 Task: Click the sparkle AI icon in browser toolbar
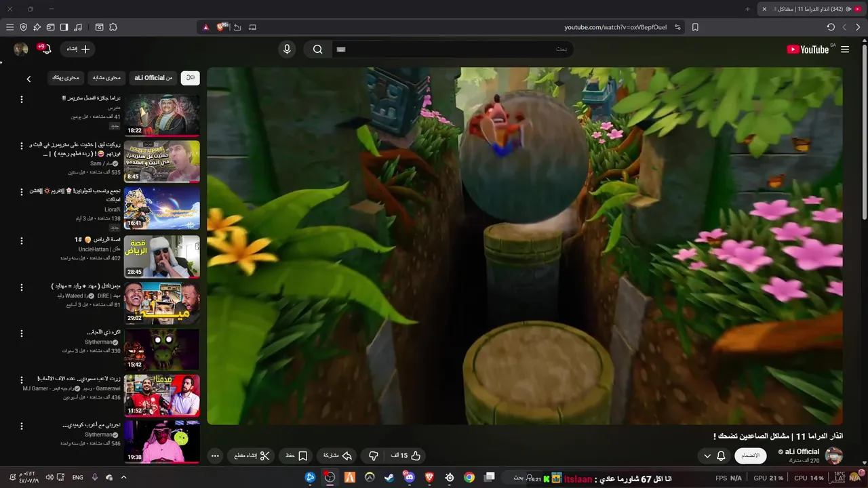(x=37, y=27)
